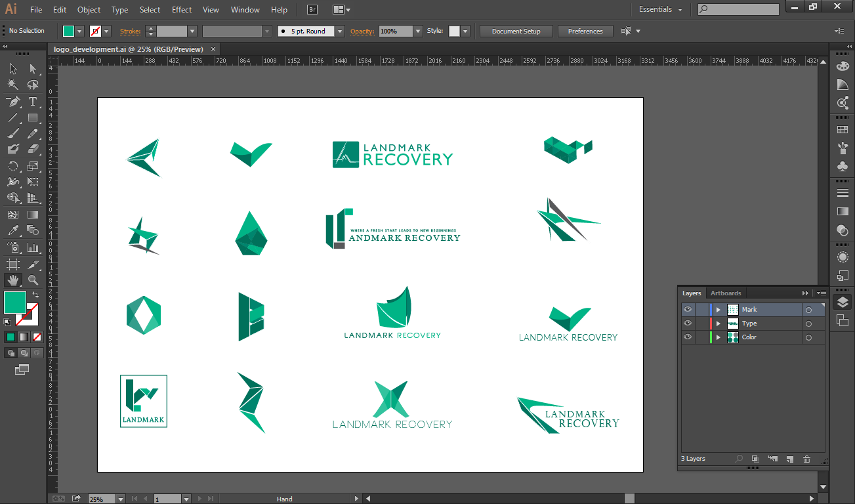Toggle visibility of the Type layer
Screen dimensions: 855x504
click(x=688, y=324)
